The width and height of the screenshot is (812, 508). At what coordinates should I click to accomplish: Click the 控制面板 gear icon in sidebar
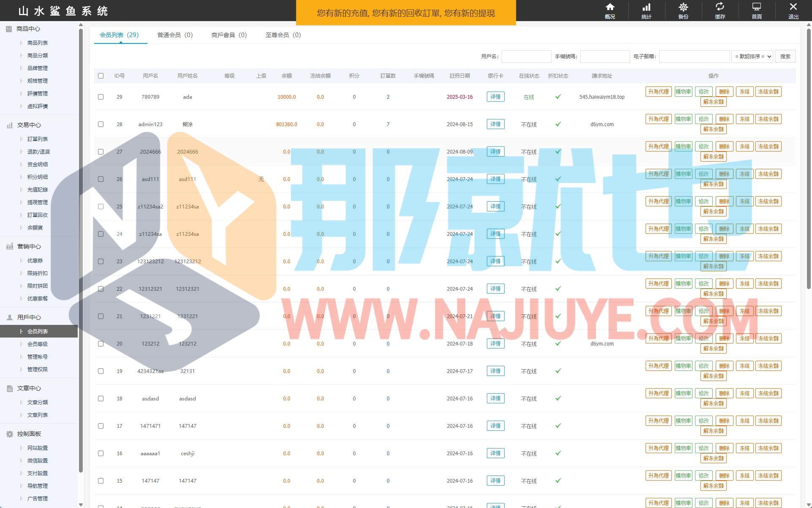pyautogui.click(x=9, y=434)
